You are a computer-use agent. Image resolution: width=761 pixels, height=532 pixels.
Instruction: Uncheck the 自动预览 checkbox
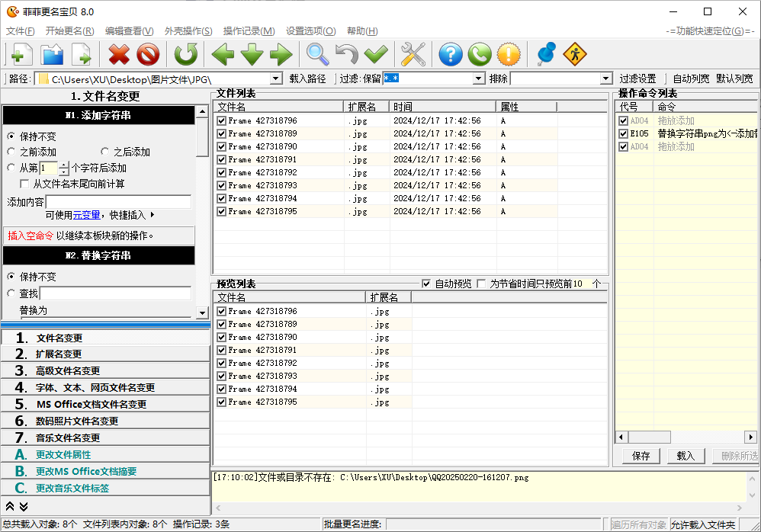426,284
